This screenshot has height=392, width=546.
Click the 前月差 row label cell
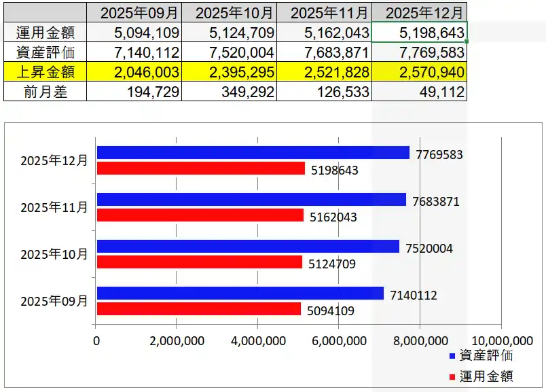pos(45,92)
